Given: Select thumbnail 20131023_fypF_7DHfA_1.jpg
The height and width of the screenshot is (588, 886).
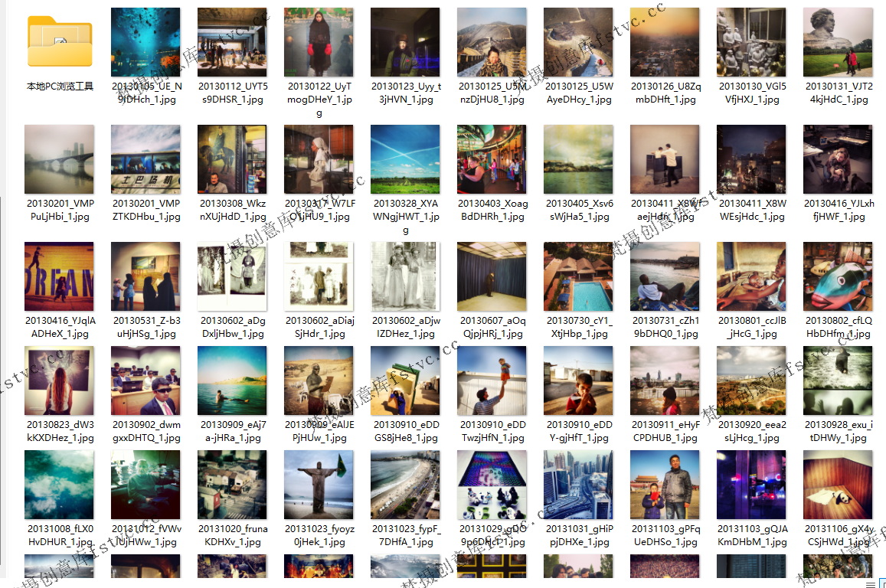Looking at the screenshot, I should click(405, 485).
